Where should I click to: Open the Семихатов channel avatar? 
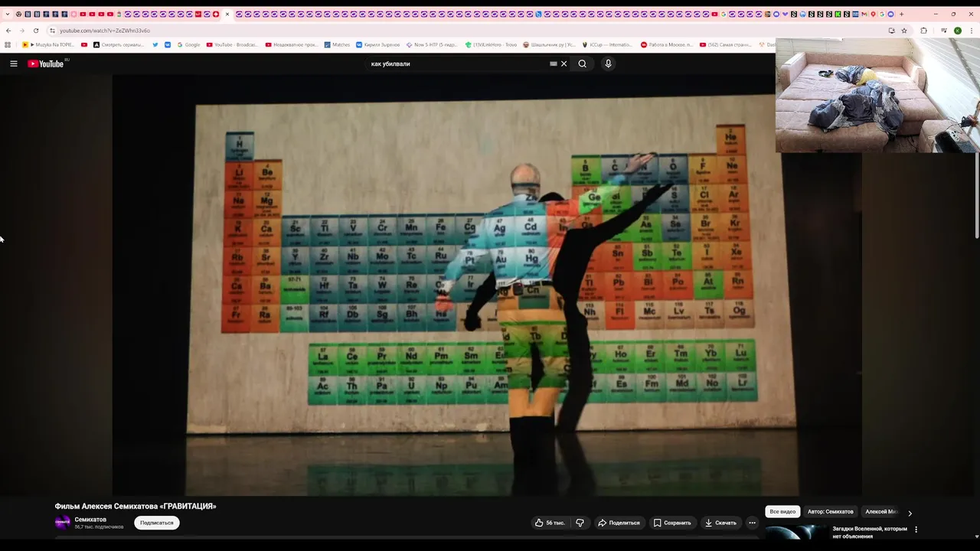pos(63,523)
